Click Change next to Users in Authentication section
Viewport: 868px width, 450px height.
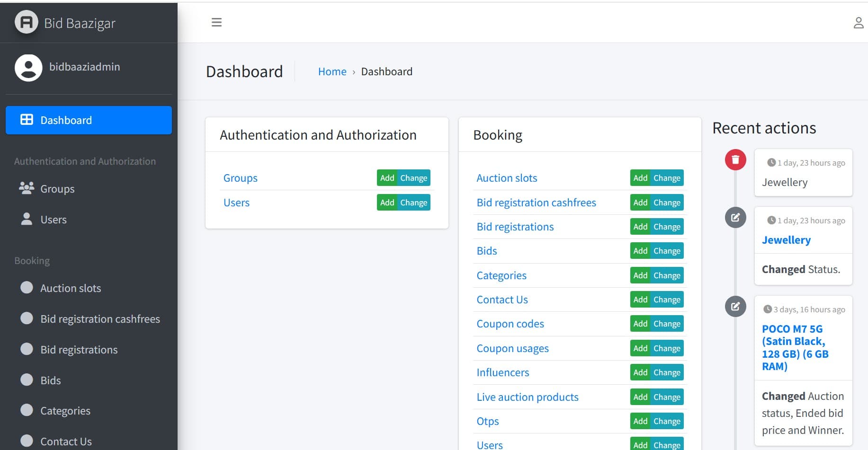(414, 203)
